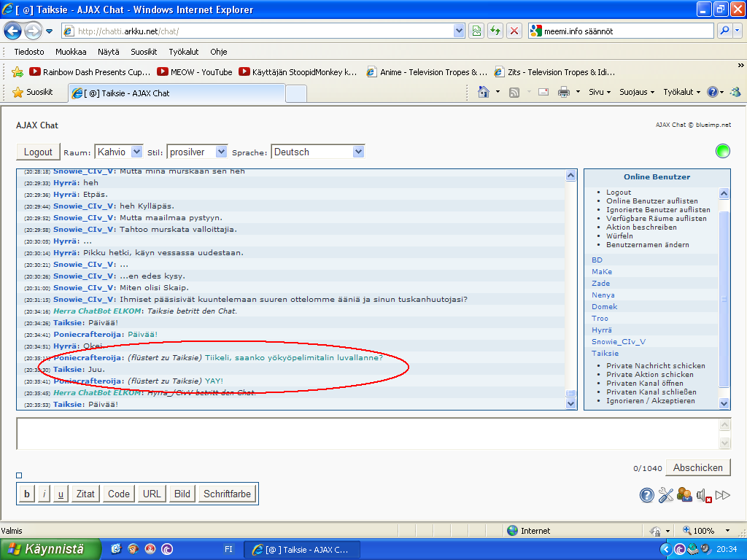
Task: Click the search magnifier icon
Action: coord(724,31)
